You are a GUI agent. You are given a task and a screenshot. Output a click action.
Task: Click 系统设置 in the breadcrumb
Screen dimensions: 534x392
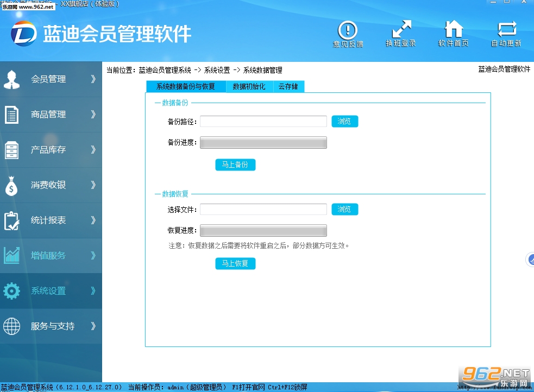pyautogui.click(x=217, y=70)
